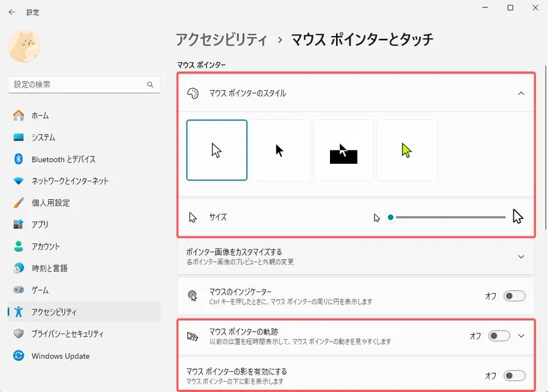Click the アクセシビリティ breadcrumb link
Viewport: 548px width, 392px height.
(x=222, y=40)
